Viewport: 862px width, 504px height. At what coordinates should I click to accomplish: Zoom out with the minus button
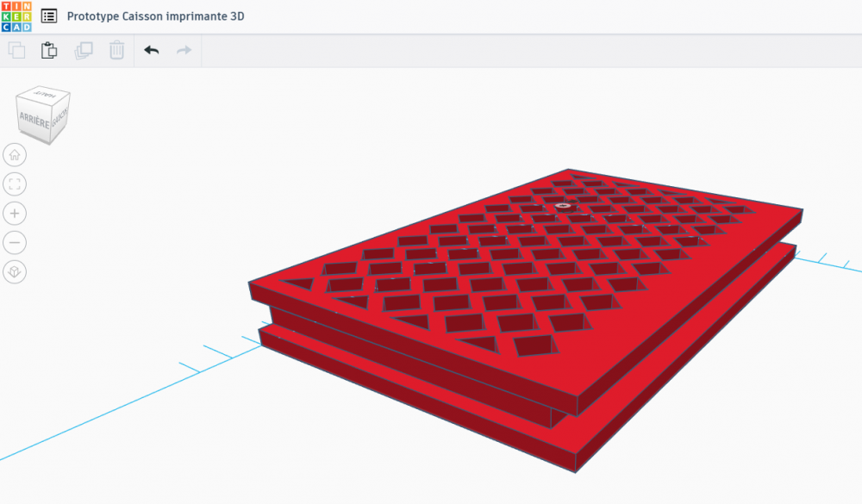pyautogui.click(x=15, y=242)
